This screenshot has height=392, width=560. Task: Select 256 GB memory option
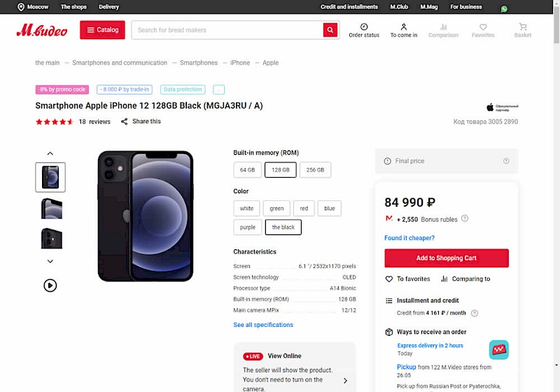316,170
